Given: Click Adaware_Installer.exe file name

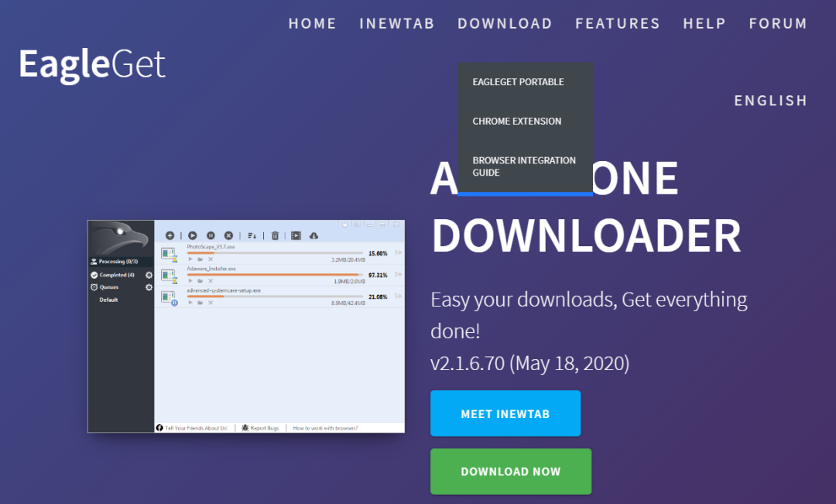Looking at the screenshot, I should click(x=211, y=269).
